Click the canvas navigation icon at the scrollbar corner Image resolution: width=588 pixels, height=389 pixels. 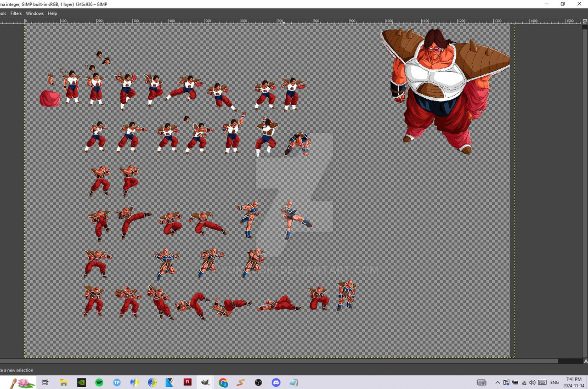585,361
